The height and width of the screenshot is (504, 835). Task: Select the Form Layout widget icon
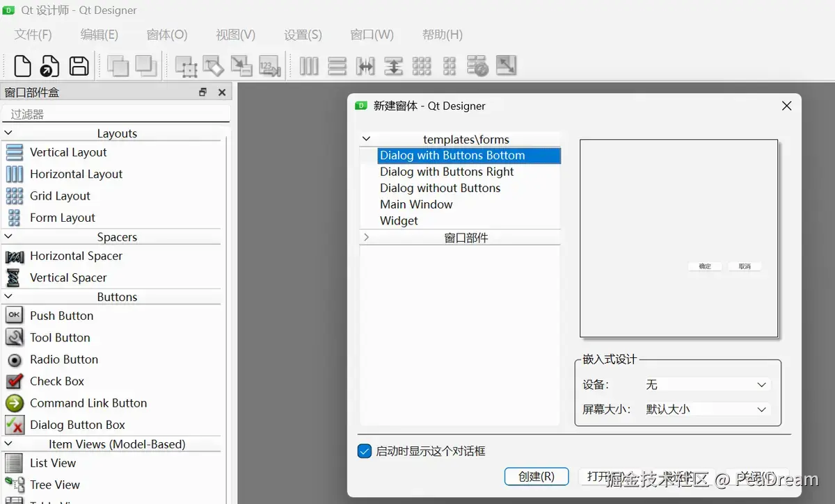click(14, 218)
